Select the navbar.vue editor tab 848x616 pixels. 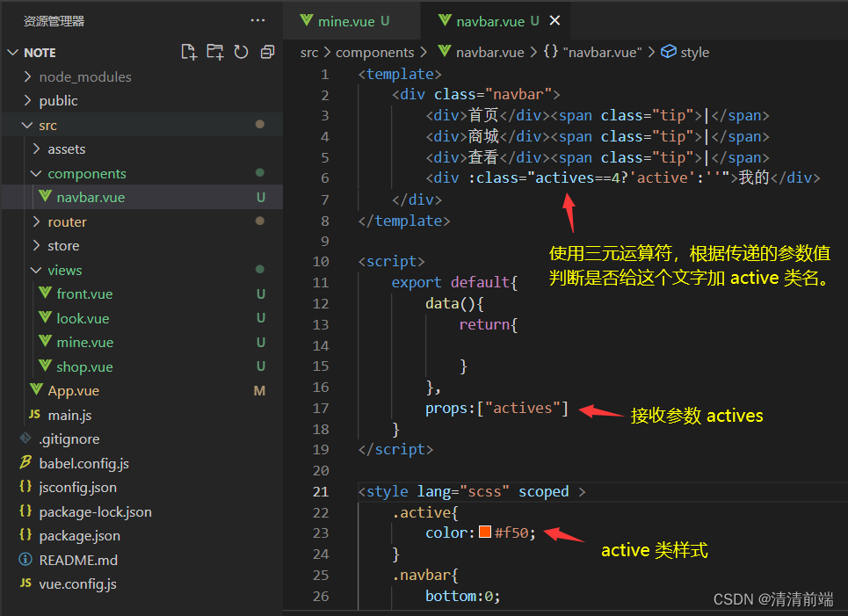pyautogui.click(x=496, y=20)
